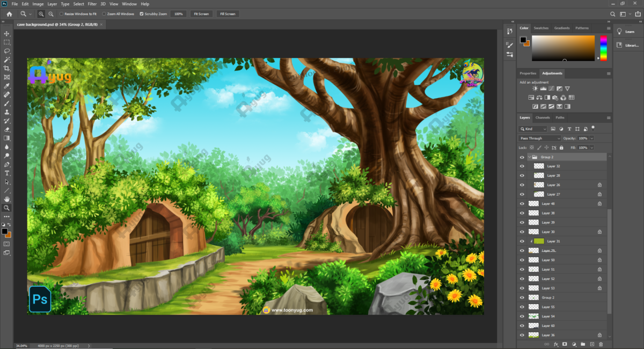Select the Clone Stamp tool
Image resolution: width=644 pixels, height=349 pixels.
7,112
